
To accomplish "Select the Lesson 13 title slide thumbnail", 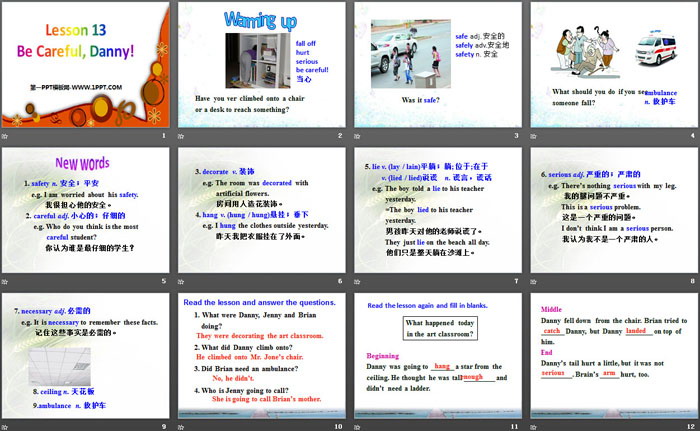I will pyautogui.click(x=87, y=70).
